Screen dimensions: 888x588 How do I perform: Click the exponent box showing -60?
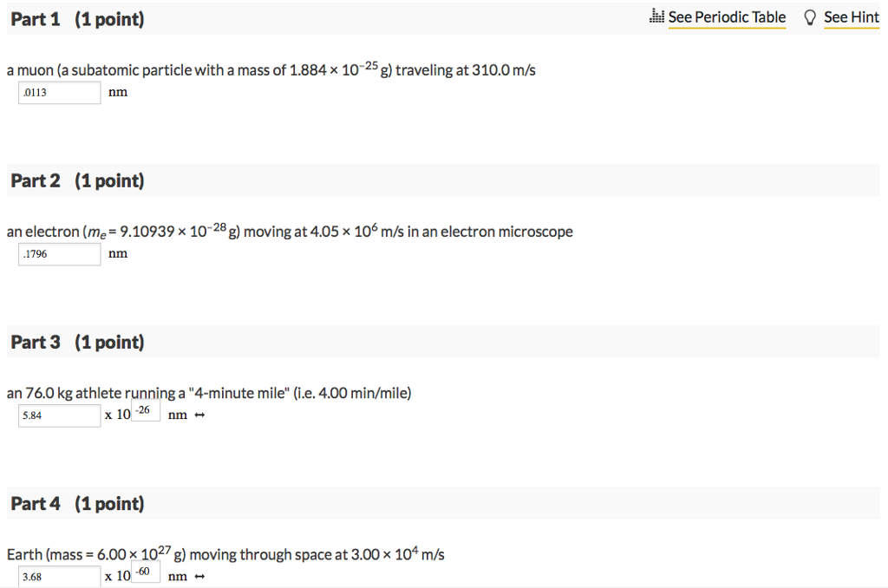click(143, 571)
